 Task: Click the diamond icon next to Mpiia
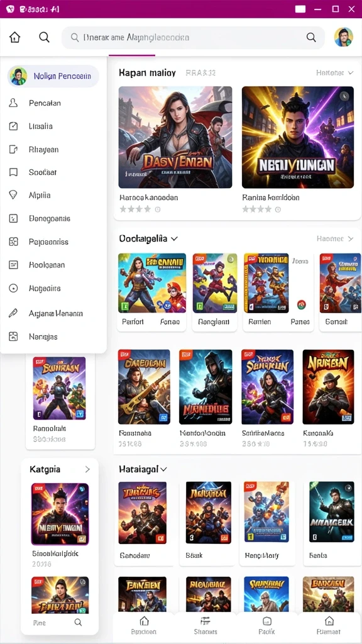click(13, 195)
